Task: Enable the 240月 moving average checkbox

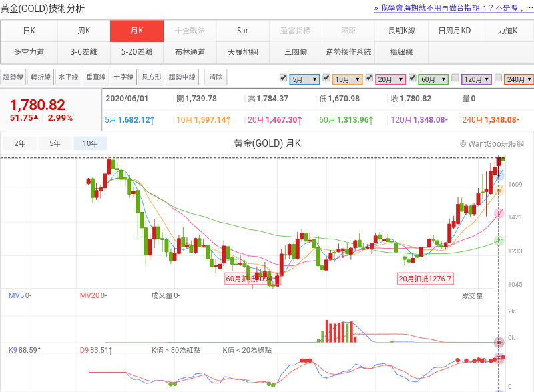Action: tap(498, 78)
